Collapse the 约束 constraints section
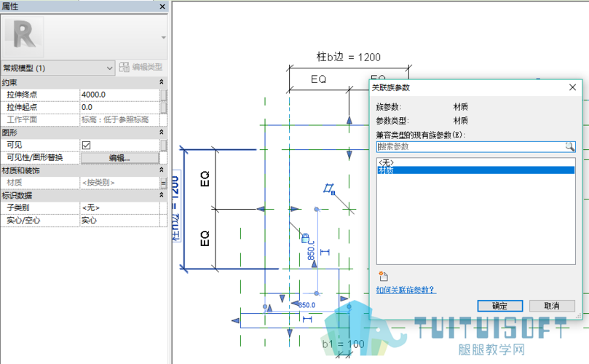The width and height of the screenshot is (589, 364). 162,82
